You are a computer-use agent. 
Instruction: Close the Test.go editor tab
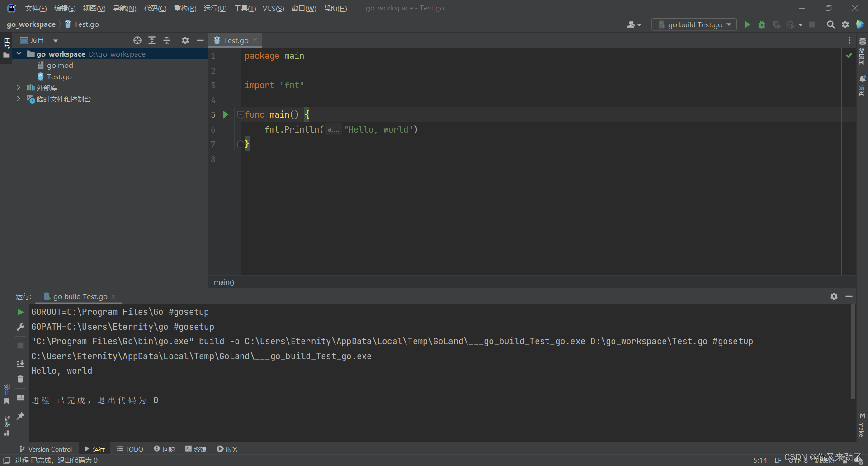255,40
